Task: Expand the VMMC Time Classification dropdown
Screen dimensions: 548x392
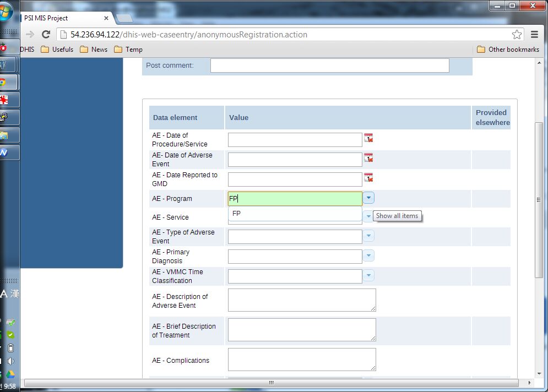Action: pos(368,276)
